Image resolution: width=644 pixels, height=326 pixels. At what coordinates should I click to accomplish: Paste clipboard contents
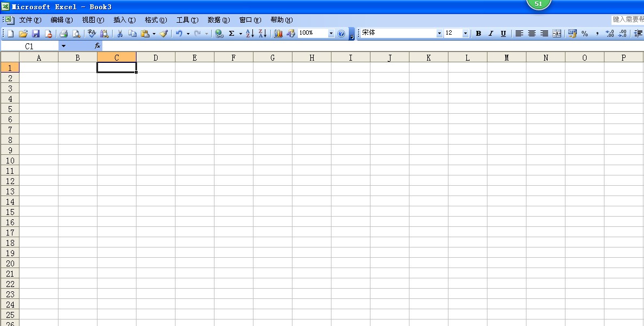(145, 34)
